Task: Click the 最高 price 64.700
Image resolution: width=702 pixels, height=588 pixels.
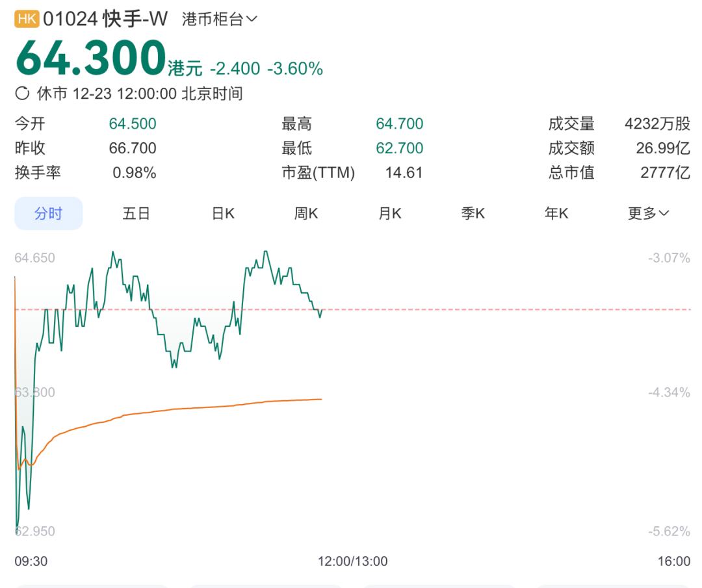Action: (399, 124)
